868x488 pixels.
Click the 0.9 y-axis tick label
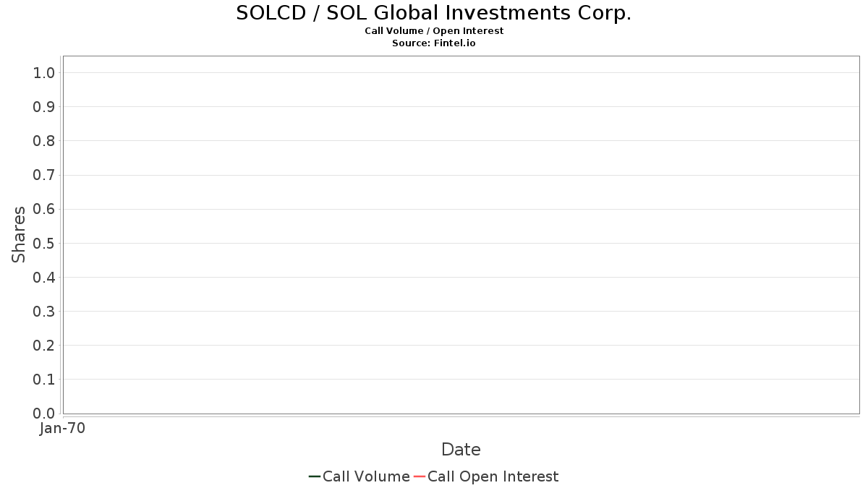click(x=44, y=107)
